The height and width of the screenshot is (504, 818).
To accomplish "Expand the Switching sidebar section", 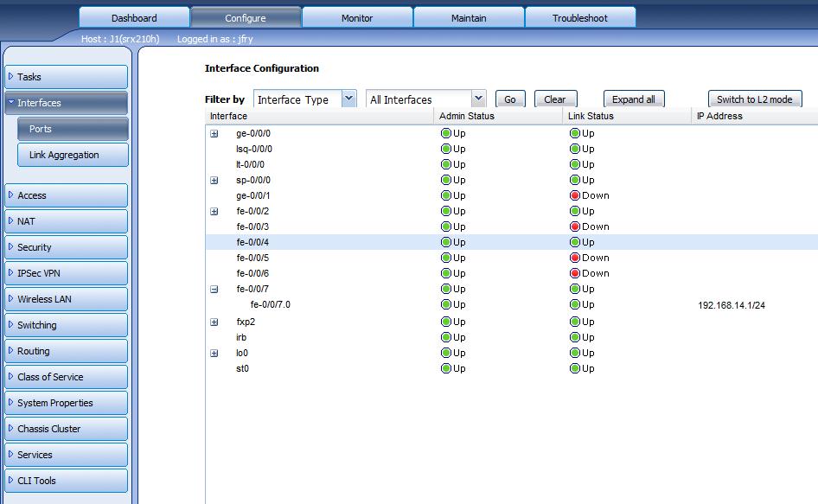I will 67,325.
